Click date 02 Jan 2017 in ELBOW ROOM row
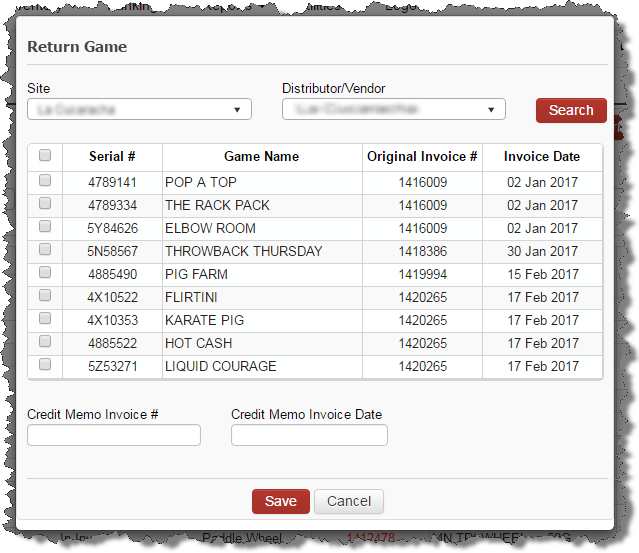 coord(542,228)
